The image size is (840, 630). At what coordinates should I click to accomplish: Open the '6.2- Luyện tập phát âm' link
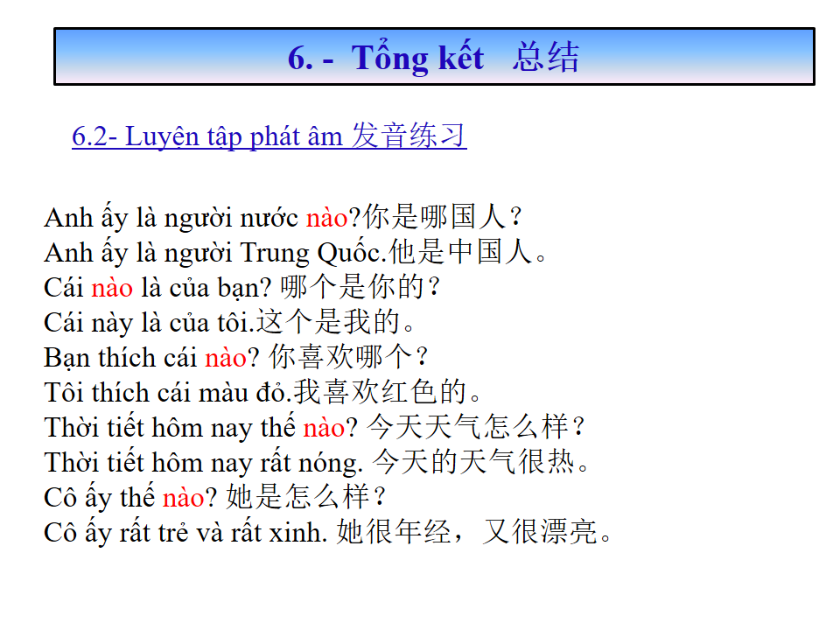click(x=269, y=136)
